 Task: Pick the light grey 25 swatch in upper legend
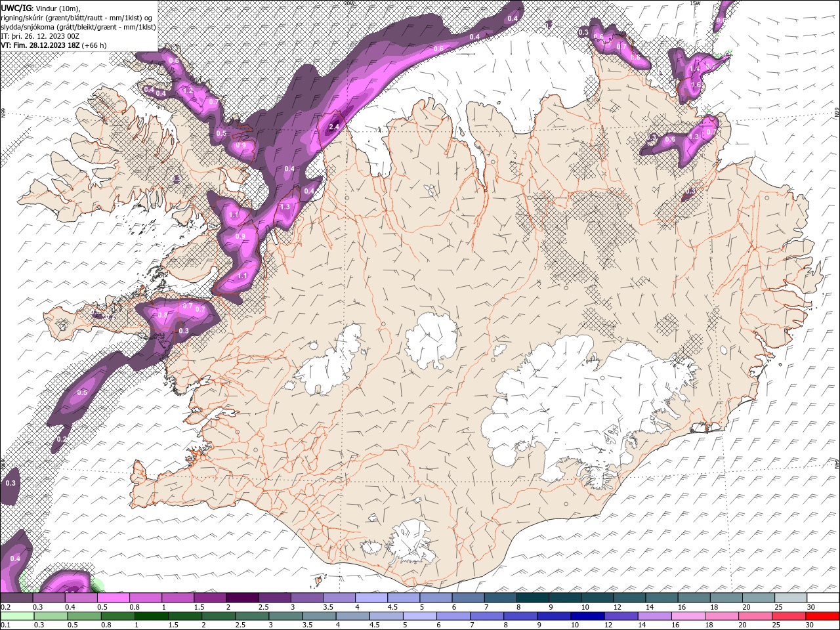point(791,598)
